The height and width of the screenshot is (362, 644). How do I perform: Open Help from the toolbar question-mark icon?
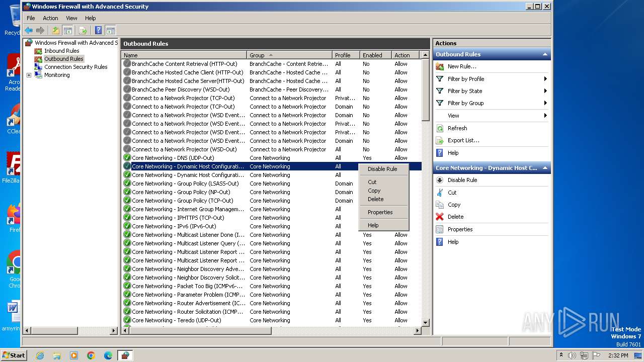click(x=99, y=31)
